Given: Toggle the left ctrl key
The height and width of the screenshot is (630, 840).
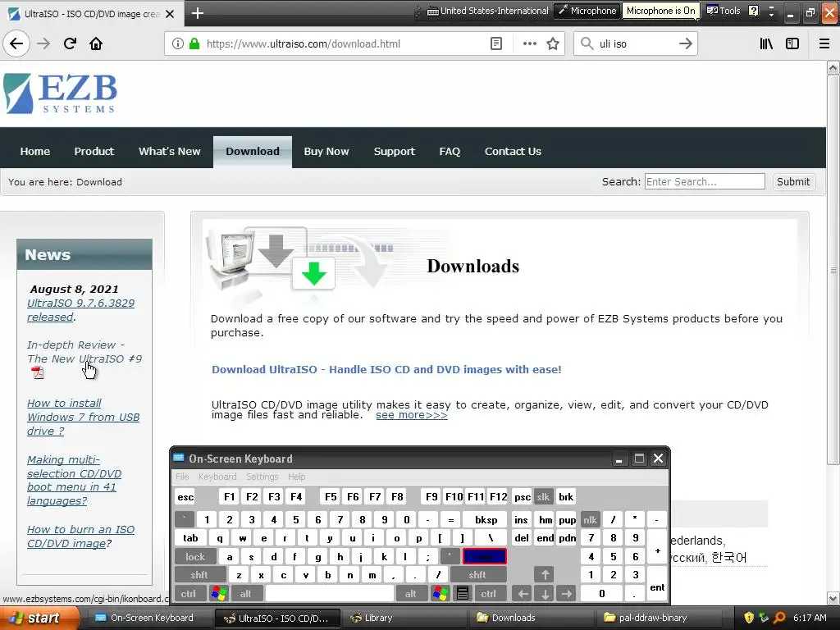Looking at the screenshot, I should [x=189, y=594].
